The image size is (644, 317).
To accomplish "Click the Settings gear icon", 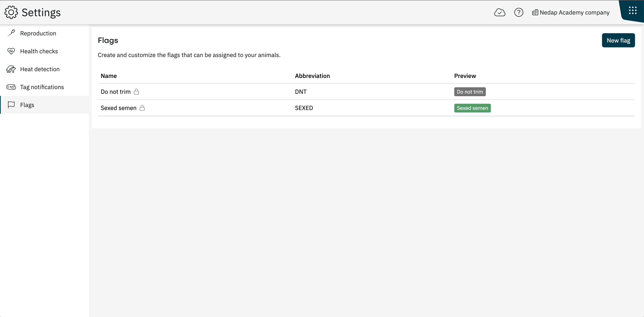I will coord(11,12).
